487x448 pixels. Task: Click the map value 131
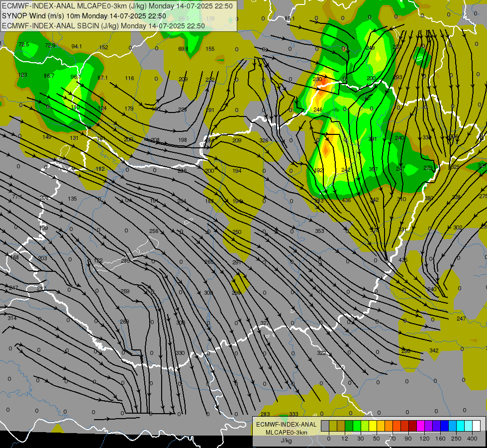[x=74, y=138]
